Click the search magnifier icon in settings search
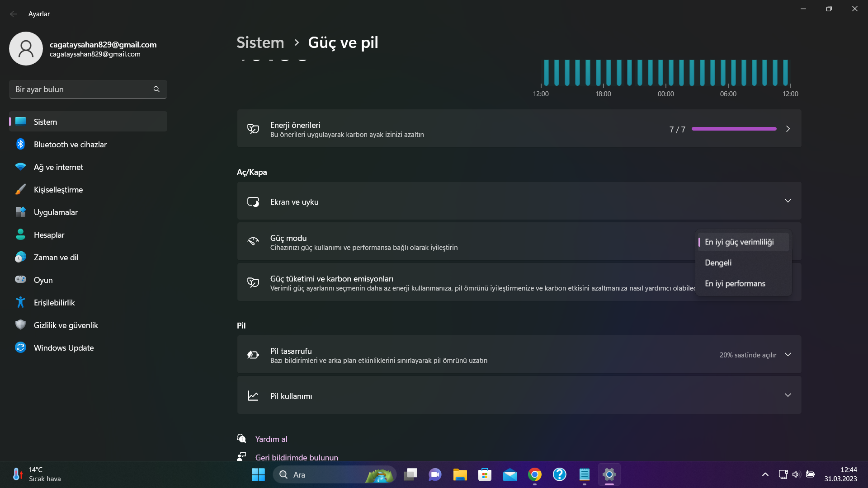 [x=156, y=89]
